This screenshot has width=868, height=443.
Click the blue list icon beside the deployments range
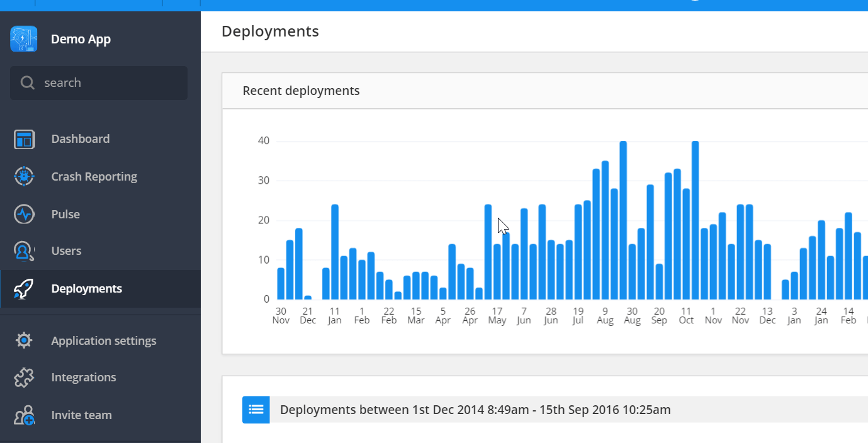click(256, 409)
